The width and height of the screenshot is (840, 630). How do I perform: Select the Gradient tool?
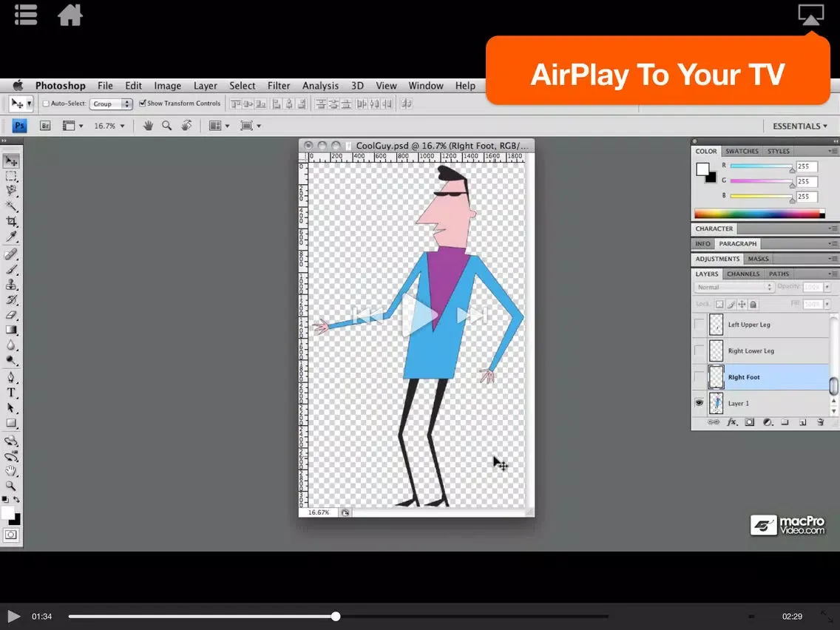[x=10, y=330]
